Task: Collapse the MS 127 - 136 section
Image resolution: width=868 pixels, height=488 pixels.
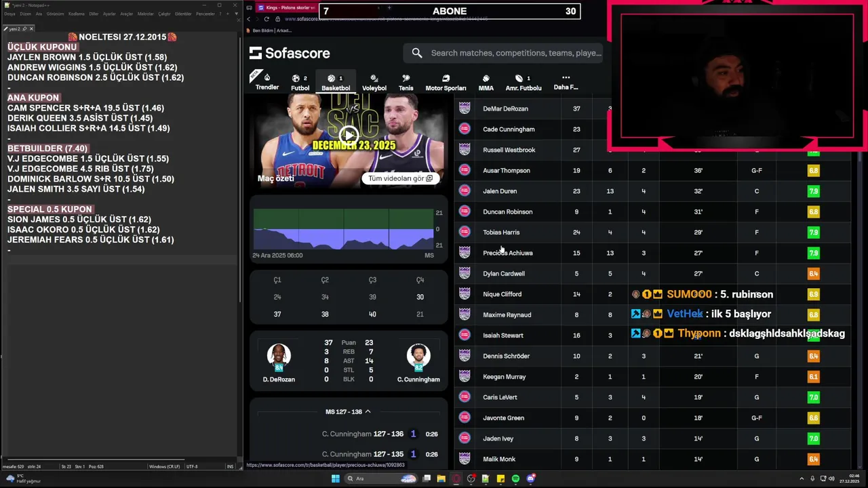Action: [x=348, y=411]
